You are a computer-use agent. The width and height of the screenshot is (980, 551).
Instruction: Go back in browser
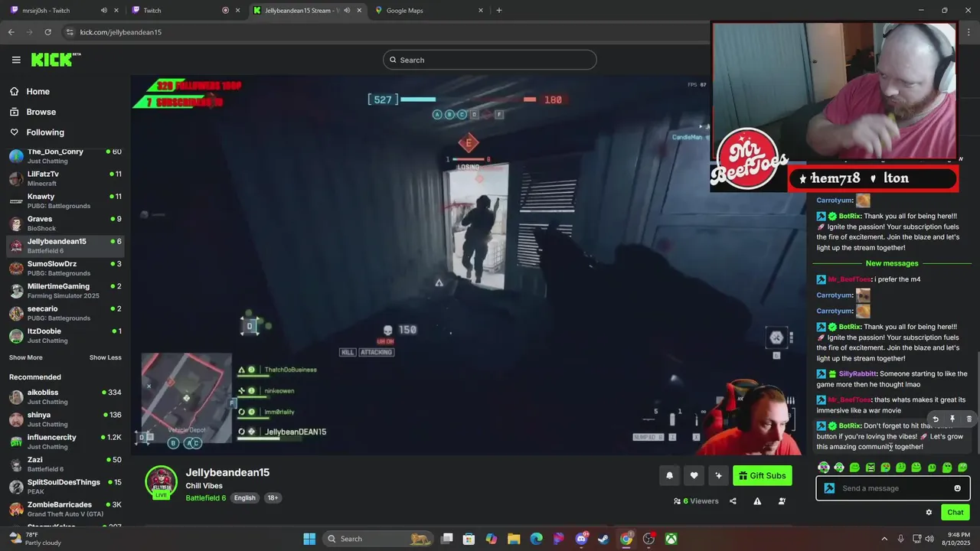point(11,32)
